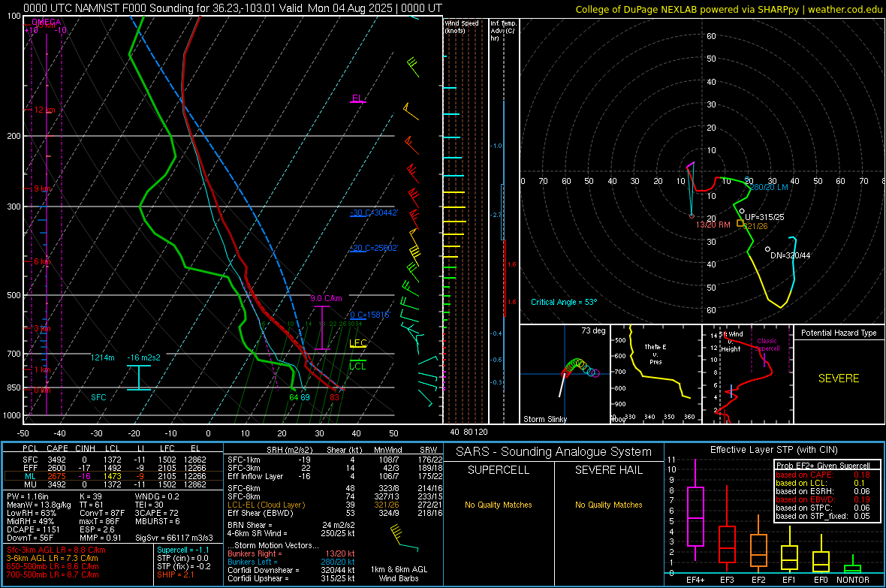Click the UP=315/25 Corfidi label
Viewport: 886px width, 588px height.
coord(764,217)
